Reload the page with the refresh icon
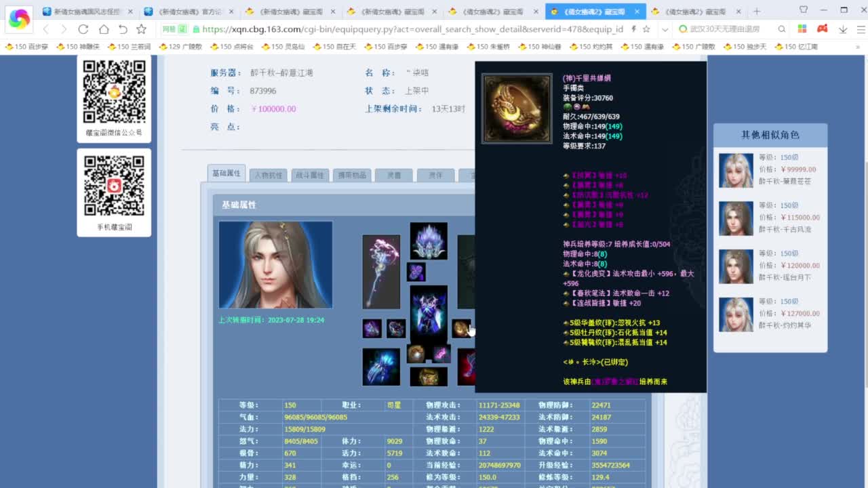 83,29
